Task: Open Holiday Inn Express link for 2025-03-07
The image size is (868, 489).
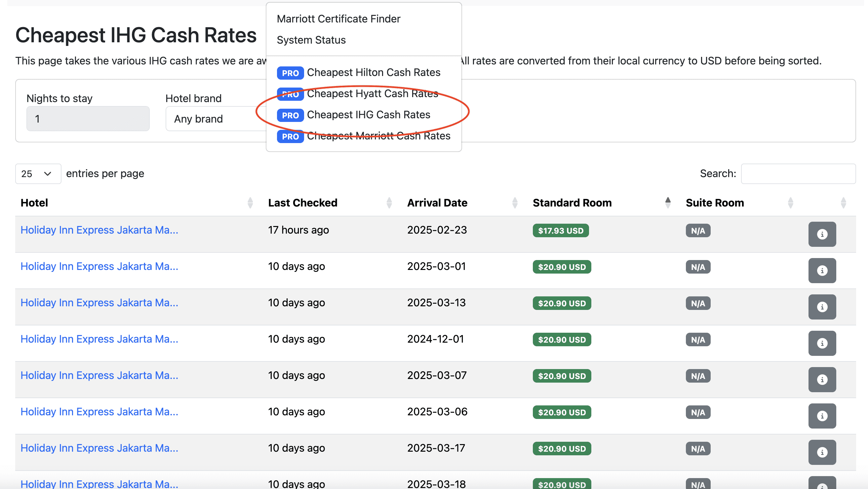Action: pos(99,376)
